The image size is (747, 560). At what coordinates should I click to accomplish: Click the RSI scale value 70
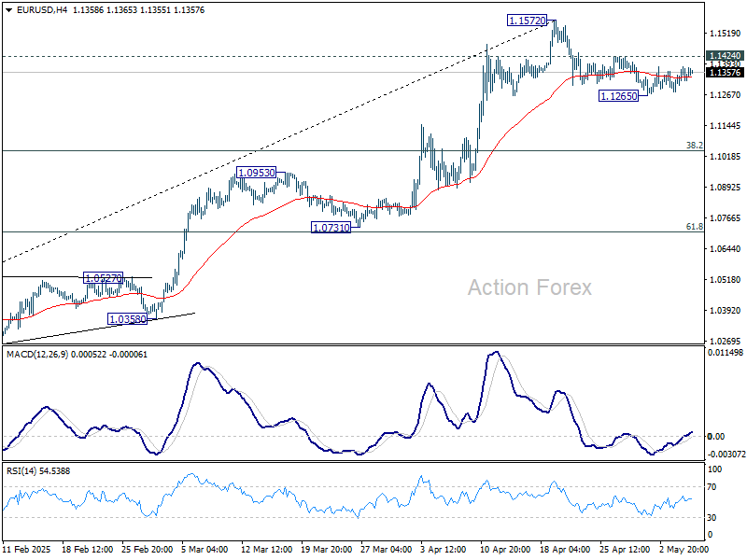click(712, 487)
